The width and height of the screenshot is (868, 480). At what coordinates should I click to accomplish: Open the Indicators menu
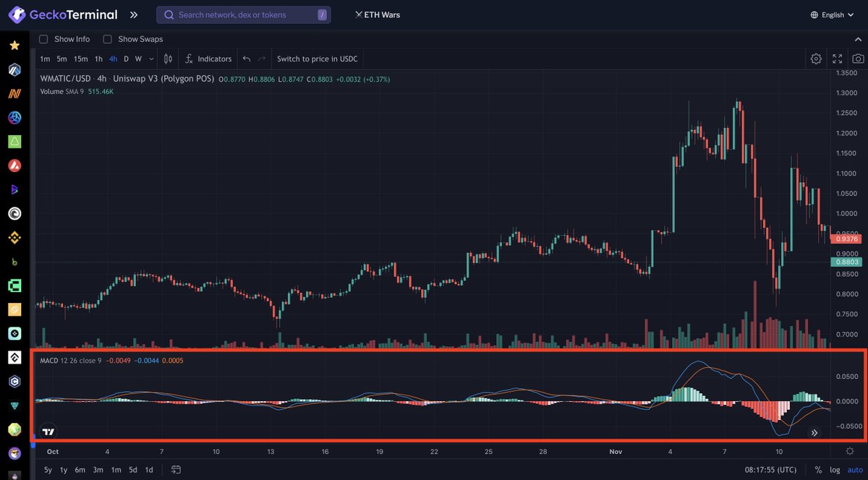pyautogui.click(x=208, y=59)
